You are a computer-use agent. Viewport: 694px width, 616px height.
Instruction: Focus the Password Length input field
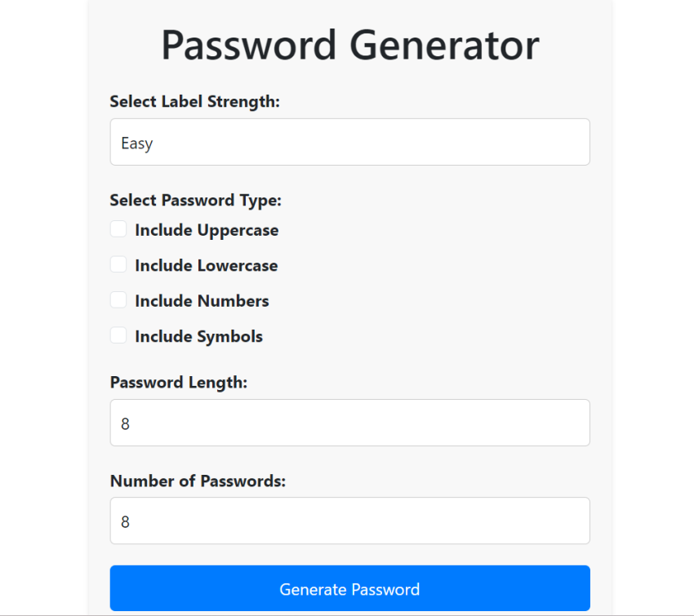(x=349, y=423)
